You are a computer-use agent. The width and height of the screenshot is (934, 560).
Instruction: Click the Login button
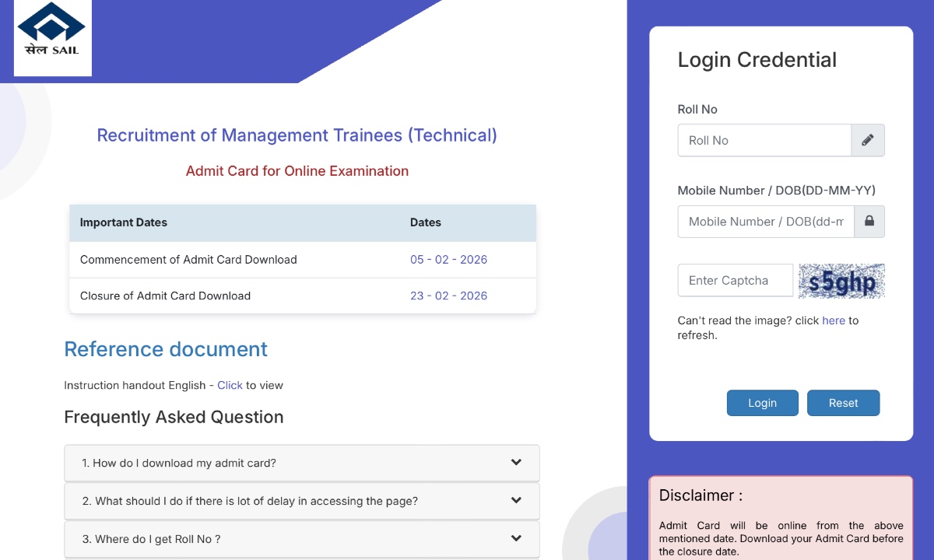[762, 403]
